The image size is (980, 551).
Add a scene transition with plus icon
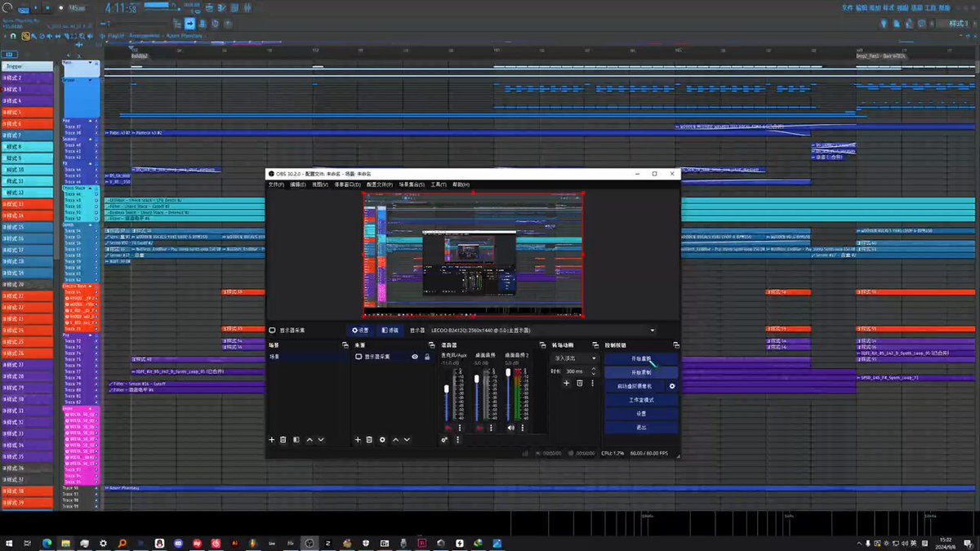[x=566, y=383]
